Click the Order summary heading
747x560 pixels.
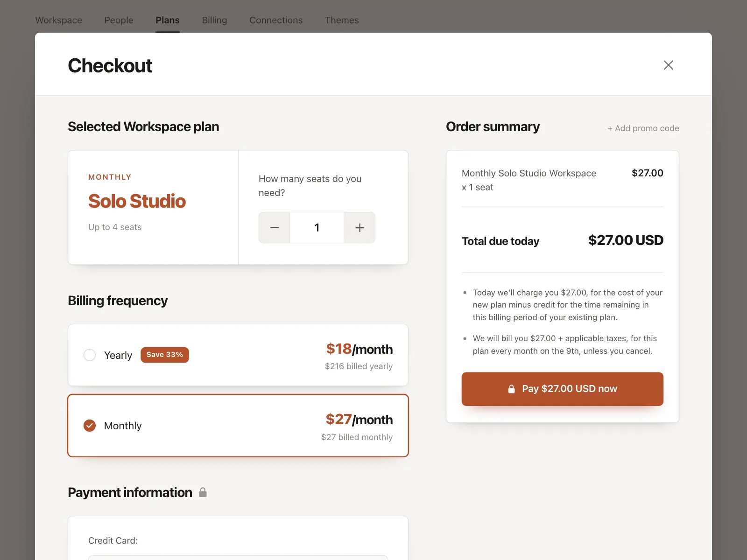pyautogui.click(x=493, y=127)
